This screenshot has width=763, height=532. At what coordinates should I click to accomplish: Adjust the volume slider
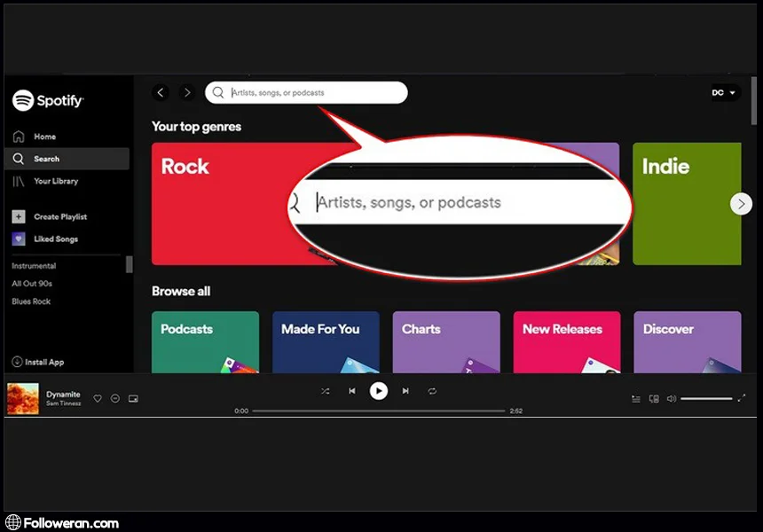706,399
